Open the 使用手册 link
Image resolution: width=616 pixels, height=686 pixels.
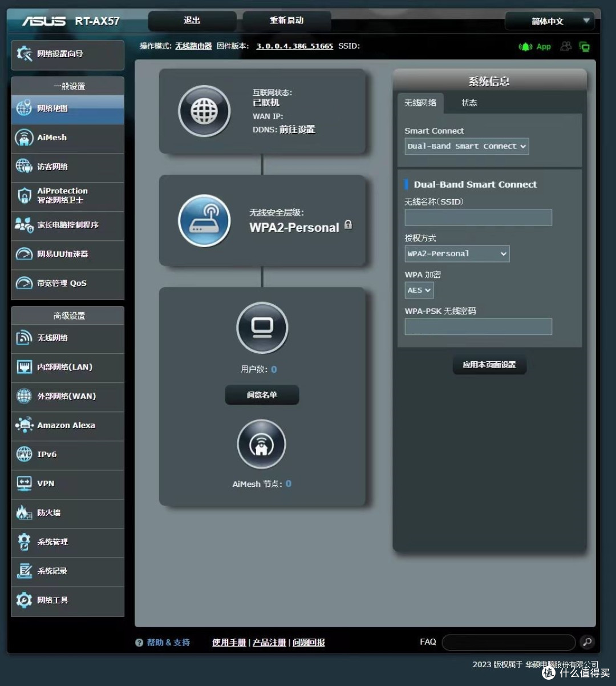pyautogui.click(x=229, y=643)
